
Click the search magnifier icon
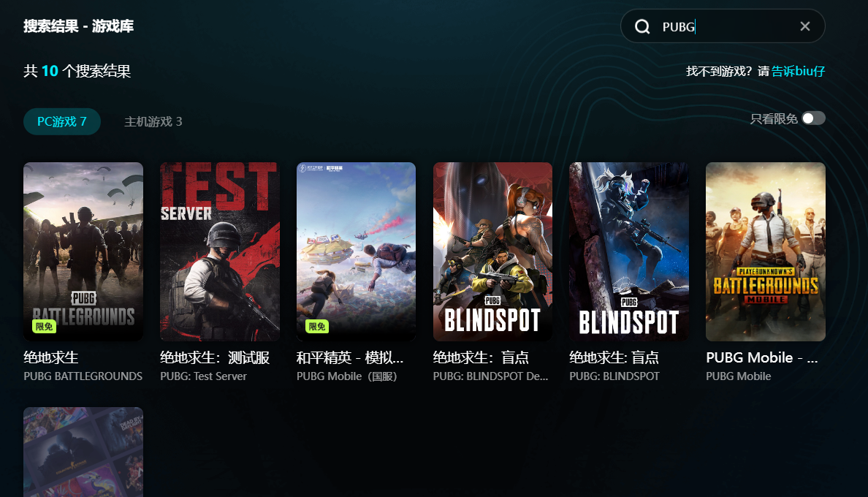642,26
